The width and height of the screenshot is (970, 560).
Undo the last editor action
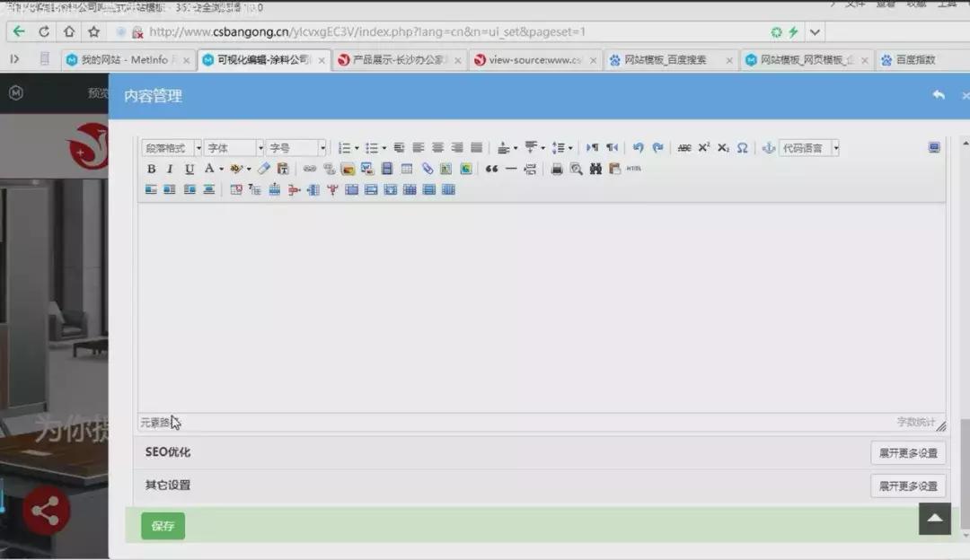[638, 148]
